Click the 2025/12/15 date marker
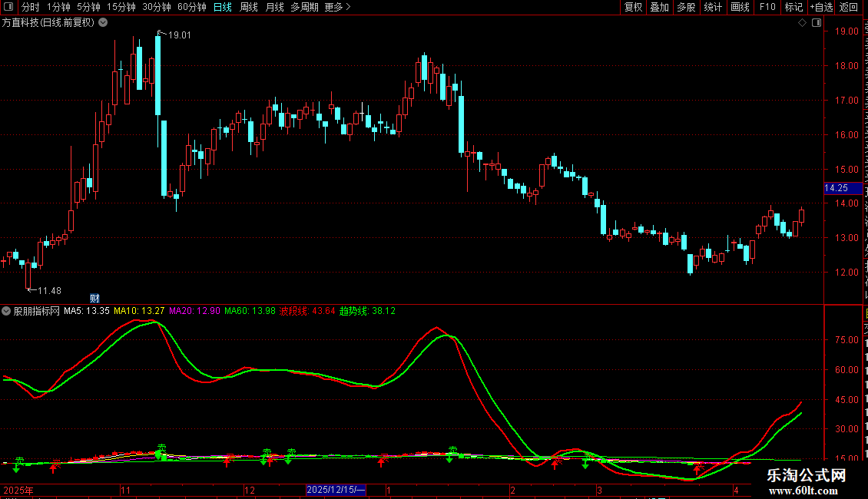 [336, 490]
